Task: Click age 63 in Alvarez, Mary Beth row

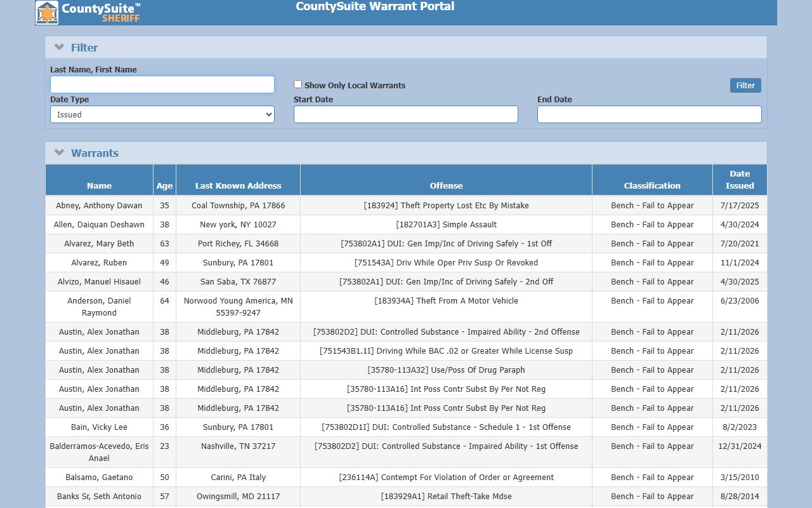Action: pyautogui.click(x=164, y=243)
